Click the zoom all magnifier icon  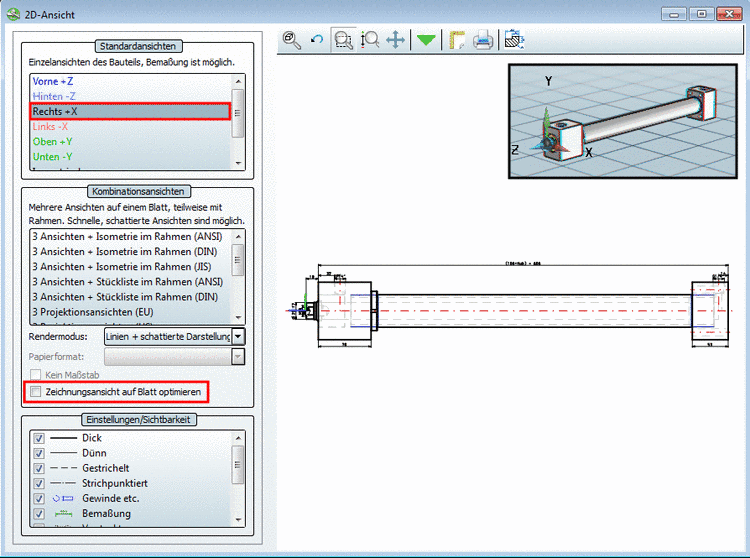coord(291,40)
